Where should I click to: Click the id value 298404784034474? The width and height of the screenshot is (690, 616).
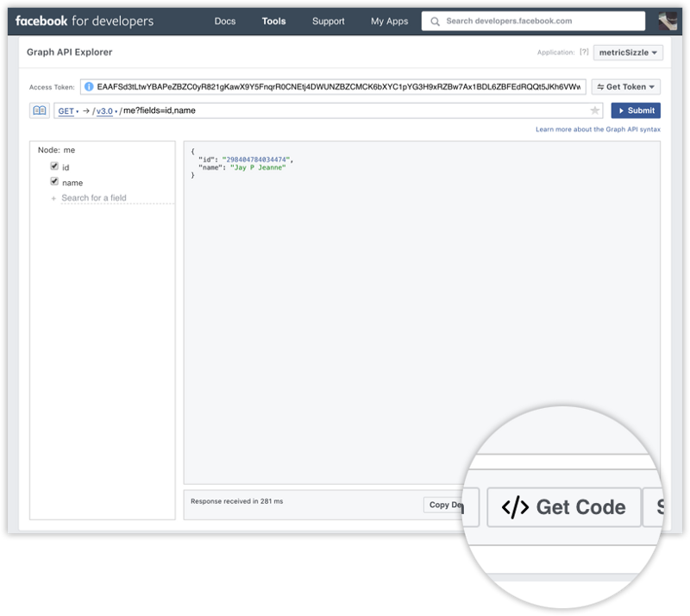[256, 160]
